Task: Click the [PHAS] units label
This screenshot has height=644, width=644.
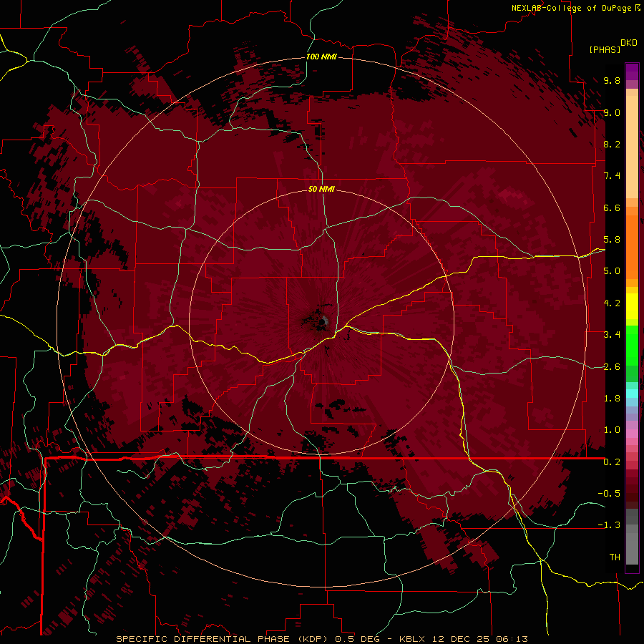Action: pos(605,49)
